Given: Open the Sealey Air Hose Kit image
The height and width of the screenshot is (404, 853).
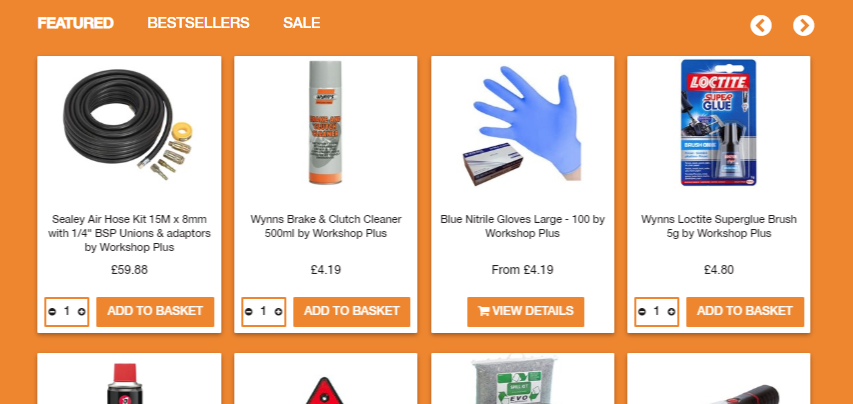Looking at the screenshot, I should point(129,122).
